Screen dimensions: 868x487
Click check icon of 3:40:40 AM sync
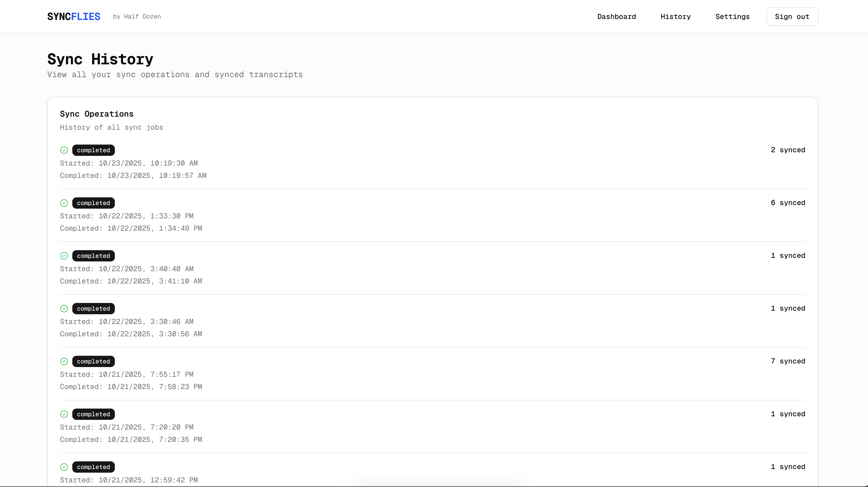coord(64,256)
